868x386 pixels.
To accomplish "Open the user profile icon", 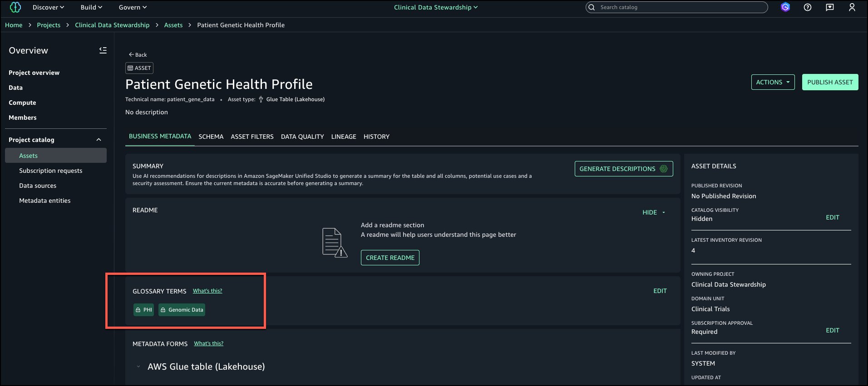I will 852,7.
